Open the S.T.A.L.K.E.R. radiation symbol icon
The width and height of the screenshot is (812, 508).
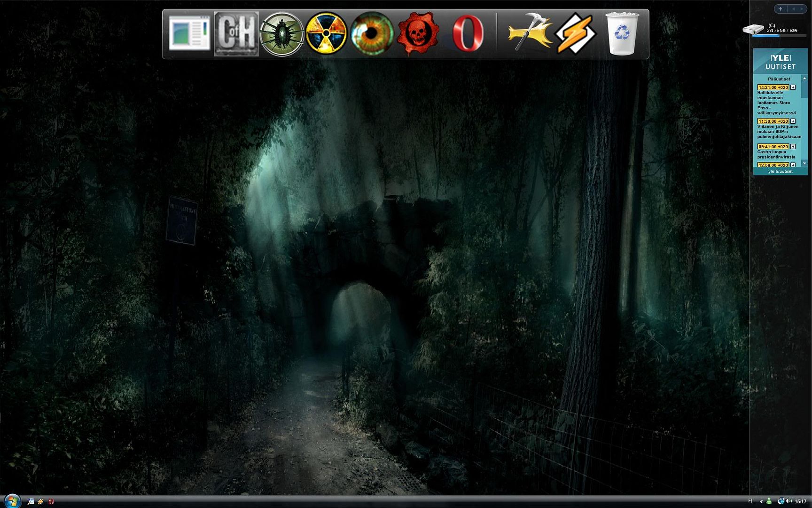click(326, 34)
